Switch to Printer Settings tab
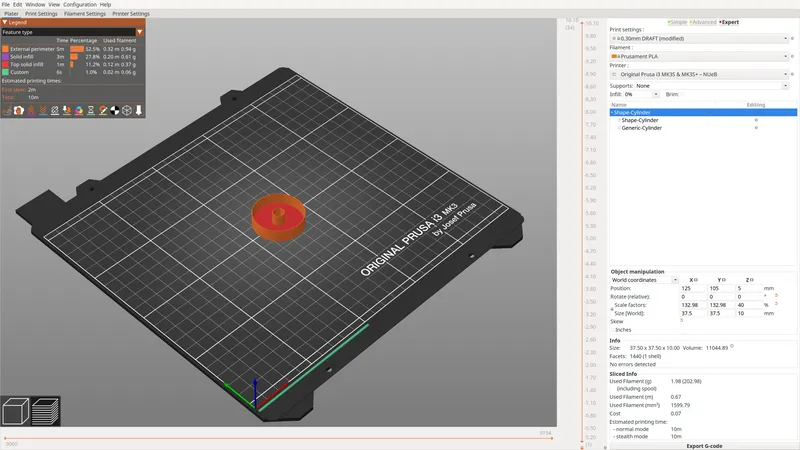This screenshot has height=450, width=800. click(131, 13)
